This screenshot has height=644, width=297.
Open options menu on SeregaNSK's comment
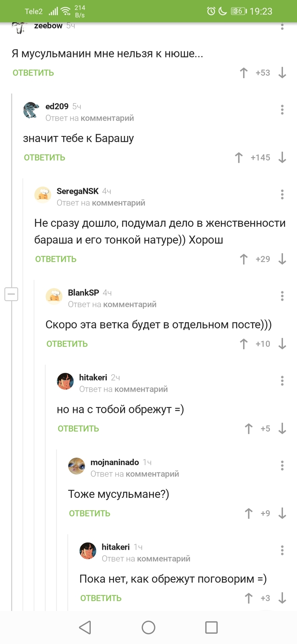point(282,195)
